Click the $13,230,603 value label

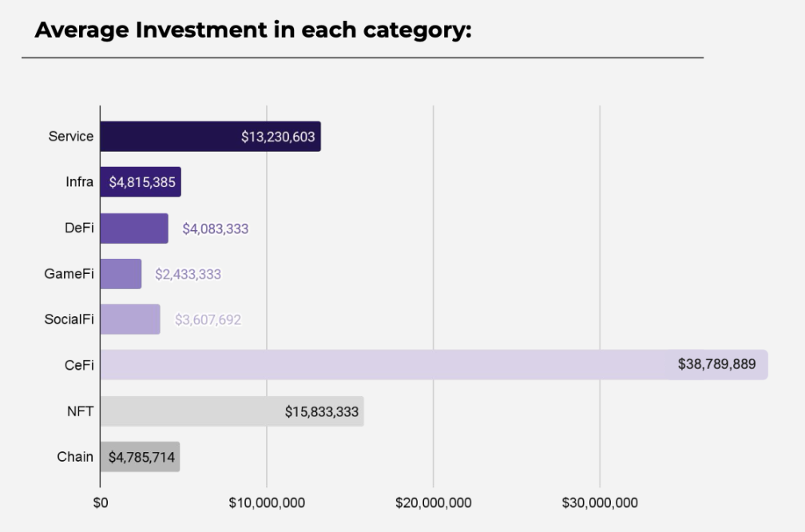coord(278,137)
